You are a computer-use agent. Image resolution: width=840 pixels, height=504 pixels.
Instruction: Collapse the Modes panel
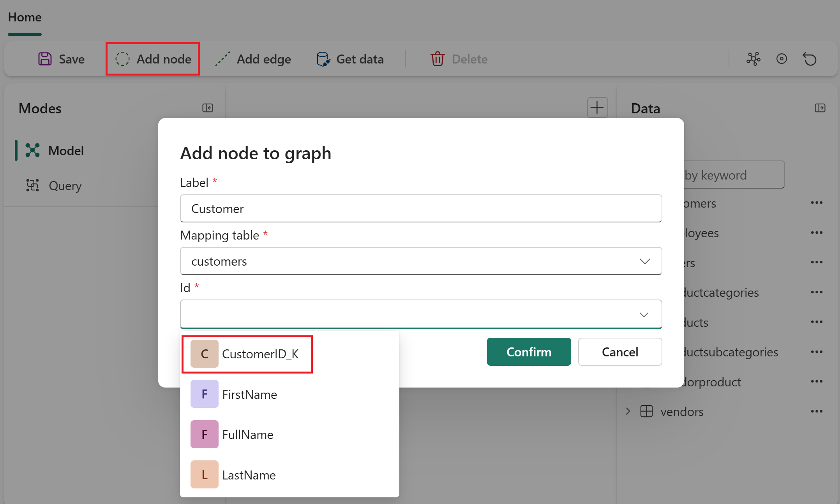tap(208, 108)
